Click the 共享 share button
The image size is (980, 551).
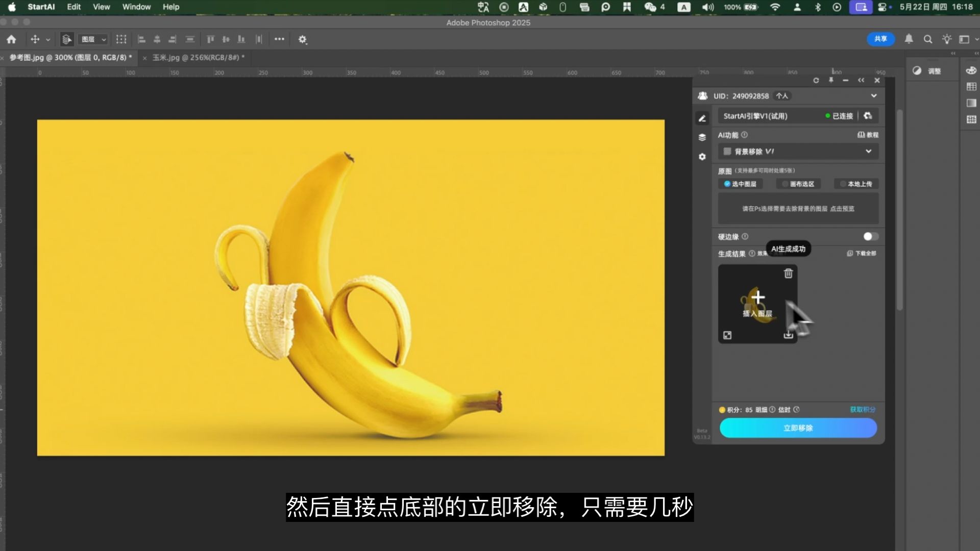pyautogui.click(x=880, y=39)
